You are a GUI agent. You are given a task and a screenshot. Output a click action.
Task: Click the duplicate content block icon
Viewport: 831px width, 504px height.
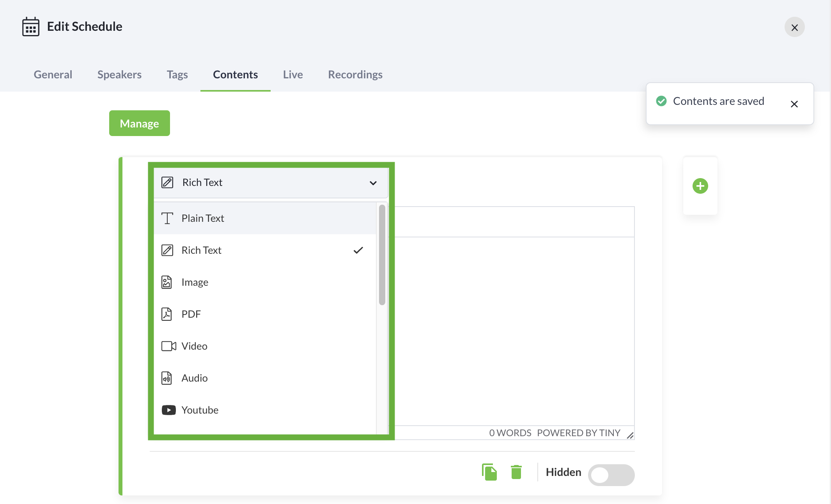pos(489,472)
